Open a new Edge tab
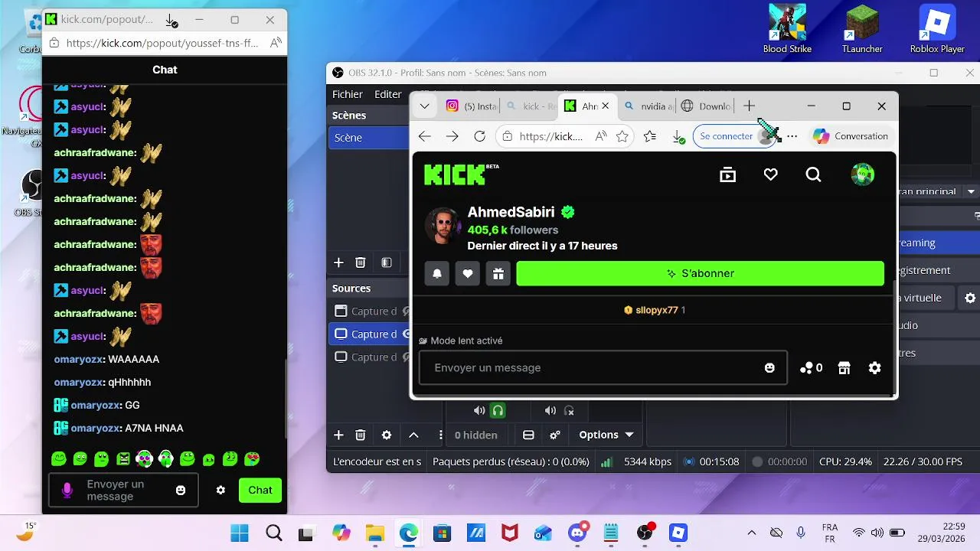Screen dimensions: 980x551 pyautogui.click(x=749, y=106)
